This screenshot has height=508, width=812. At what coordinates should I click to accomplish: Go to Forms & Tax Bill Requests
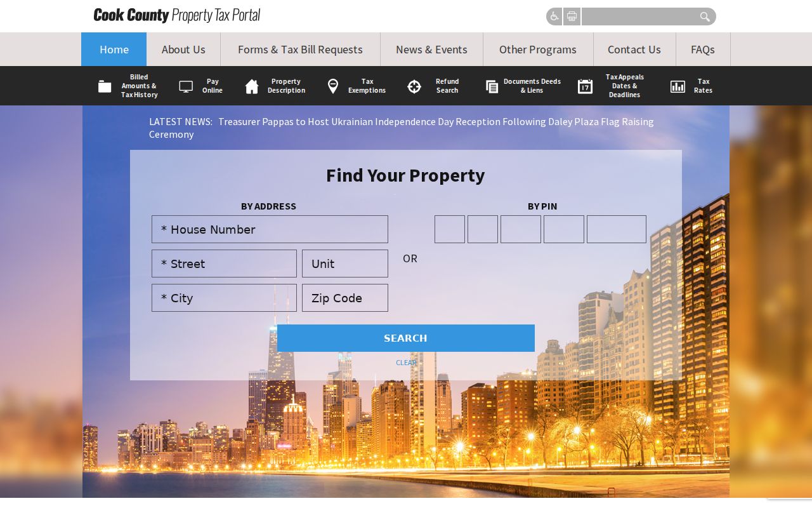coord(300,50)
